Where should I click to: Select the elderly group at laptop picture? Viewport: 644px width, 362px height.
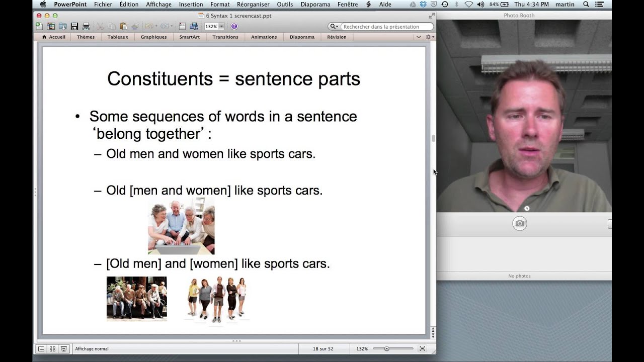pos(181,225)
